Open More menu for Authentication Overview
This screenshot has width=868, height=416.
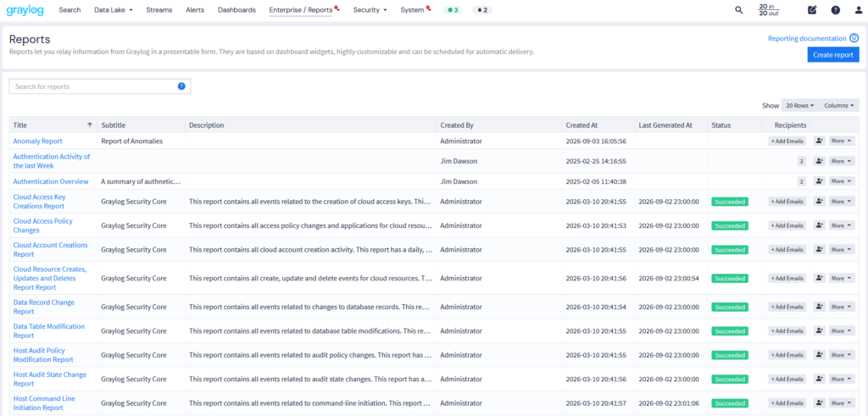pyautogui.click(x=842, y=181)
